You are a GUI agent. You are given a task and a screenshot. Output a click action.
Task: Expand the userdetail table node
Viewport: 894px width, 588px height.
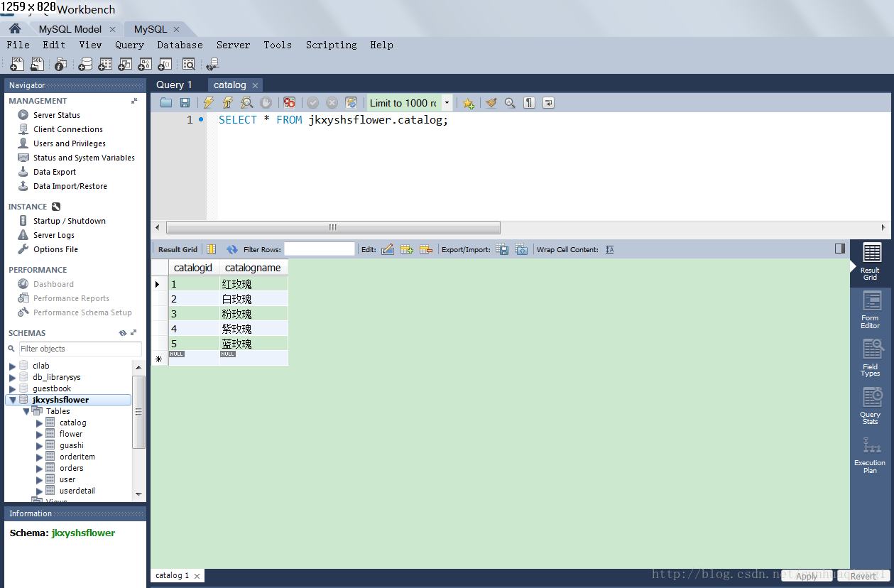[39, 491]
